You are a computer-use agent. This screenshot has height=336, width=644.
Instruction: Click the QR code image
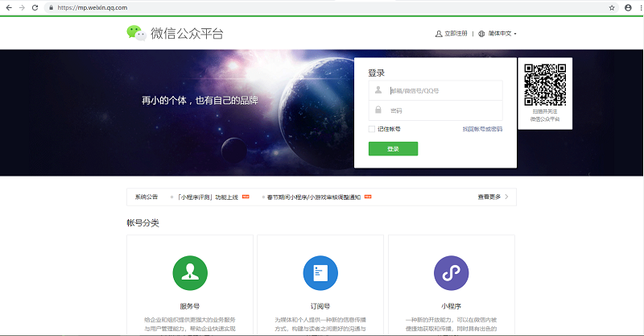tap(545, 85)
